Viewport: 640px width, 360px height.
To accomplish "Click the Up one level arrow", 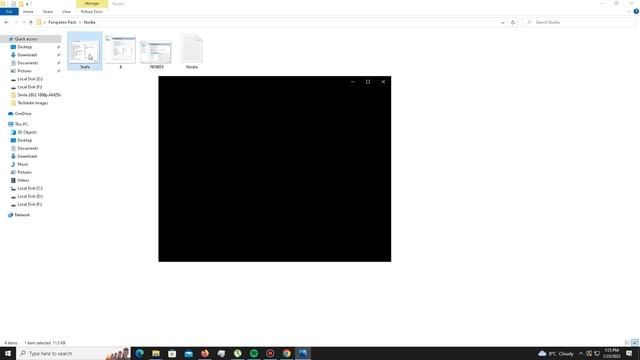I will pyautogui.click(x=31, y=22).
